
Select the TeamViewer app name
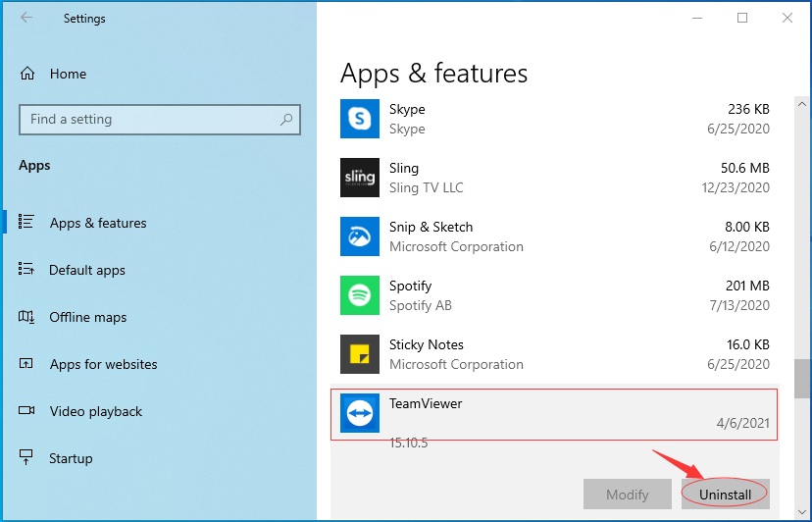click(426, 404)
